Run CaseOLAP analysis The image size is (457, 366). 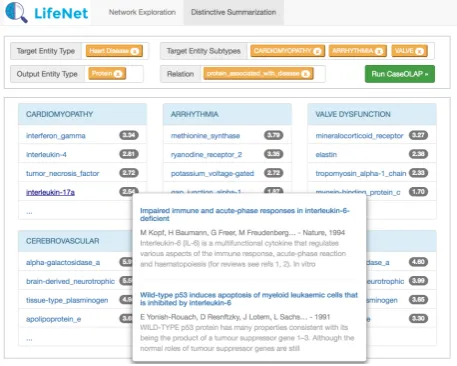point(400,74)
